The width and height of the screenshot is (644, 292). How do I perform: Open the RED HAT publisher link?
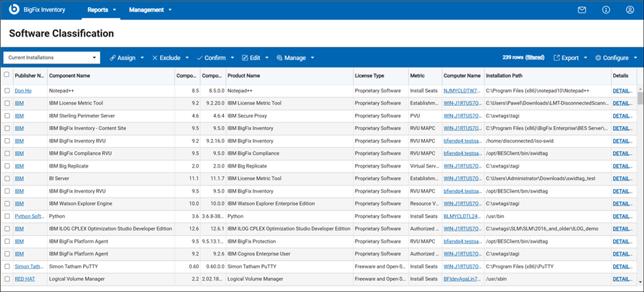click(x=25, y=279)
